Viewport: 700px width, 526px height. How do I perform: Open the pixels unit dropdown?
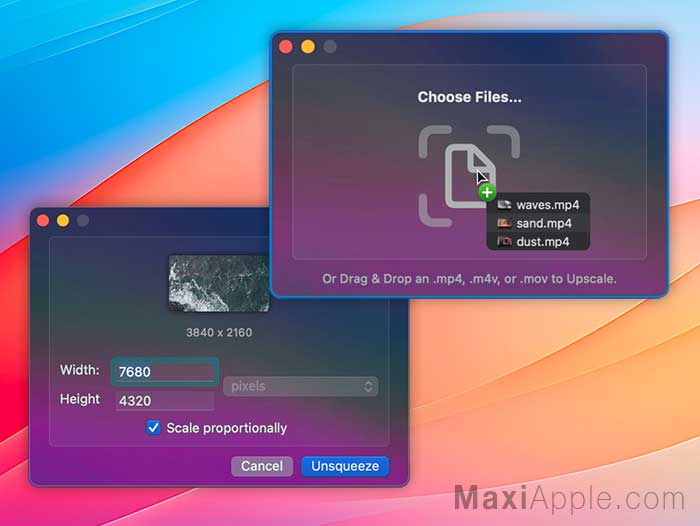pos(300,386)
